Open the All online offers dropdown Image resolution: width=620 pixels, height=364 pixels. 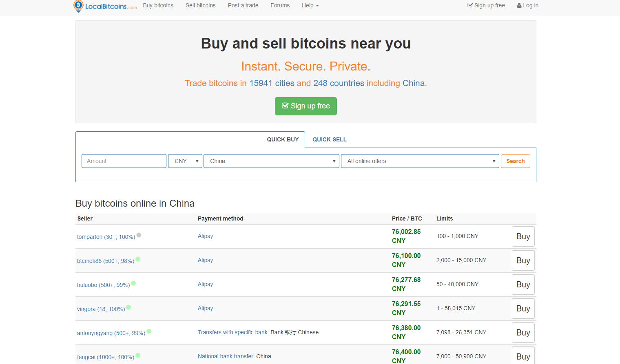420,161
